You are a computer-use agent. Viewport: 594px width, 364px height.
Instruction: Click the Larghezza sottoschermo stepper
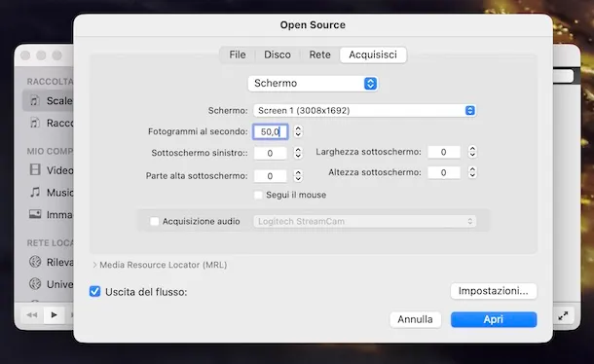click(472, 152)
